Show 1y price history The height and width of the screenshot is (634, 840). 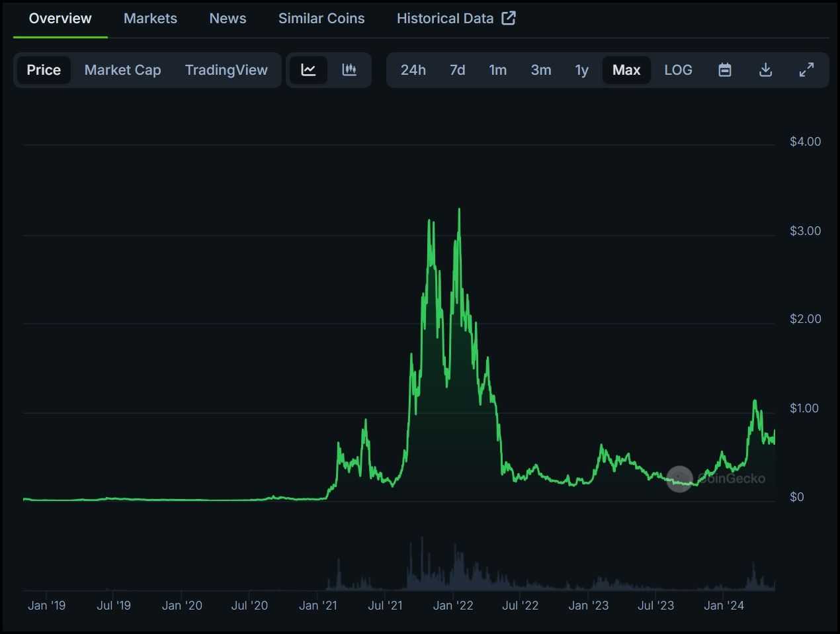581,69
